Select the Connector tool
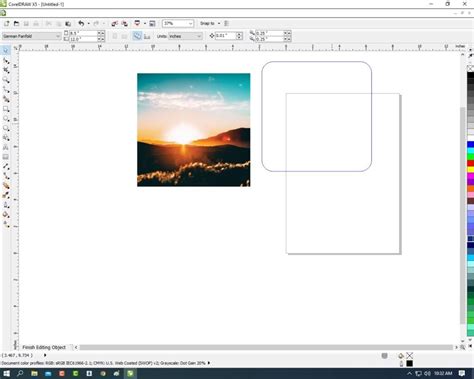The height and width of the screenshot is (379, 474). click(x=6, y=176)
